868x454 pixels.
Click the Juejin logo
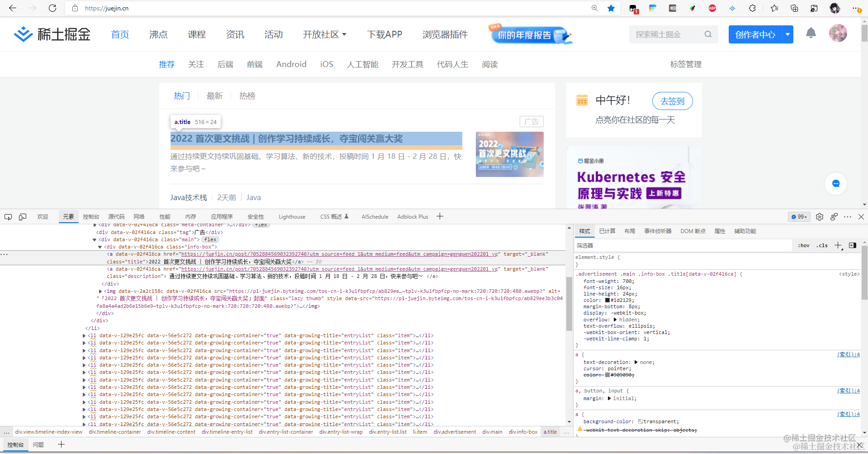click(x=52, y=34)
